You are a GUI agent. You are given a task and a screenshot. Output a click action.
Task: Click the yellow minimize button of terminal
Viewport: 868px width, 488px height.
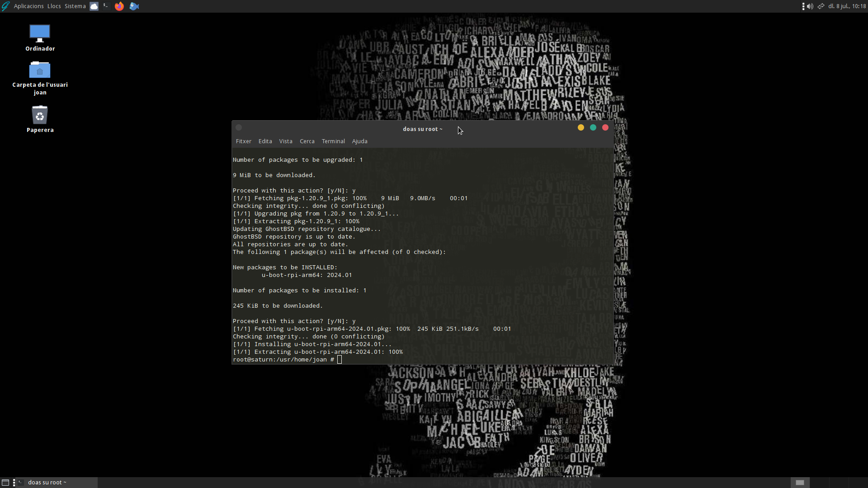pyautogui.click(x=581, y=128)
